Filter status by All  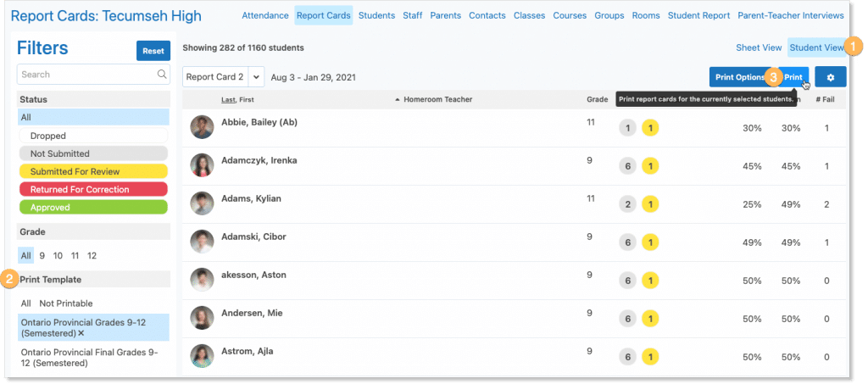pos(93,117)
